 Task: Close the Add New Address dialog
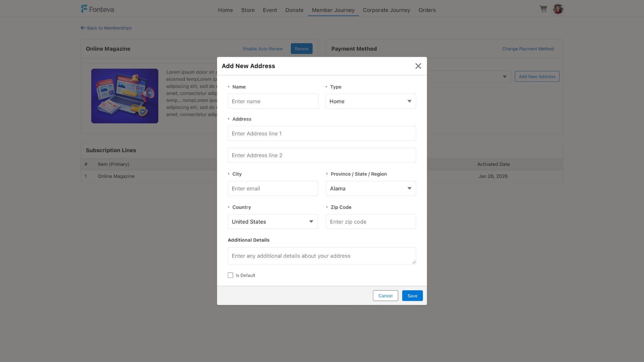(x=418, y=66)
